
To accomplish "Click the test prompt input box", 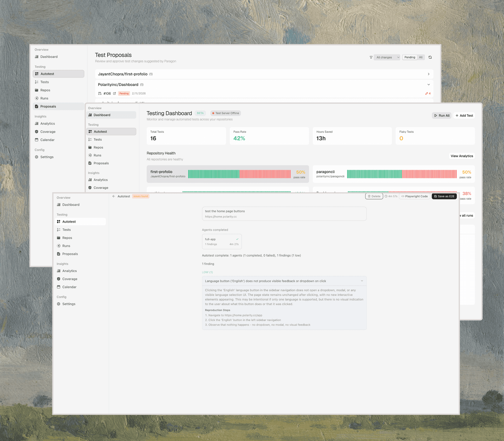I will (x=284, y=214).
